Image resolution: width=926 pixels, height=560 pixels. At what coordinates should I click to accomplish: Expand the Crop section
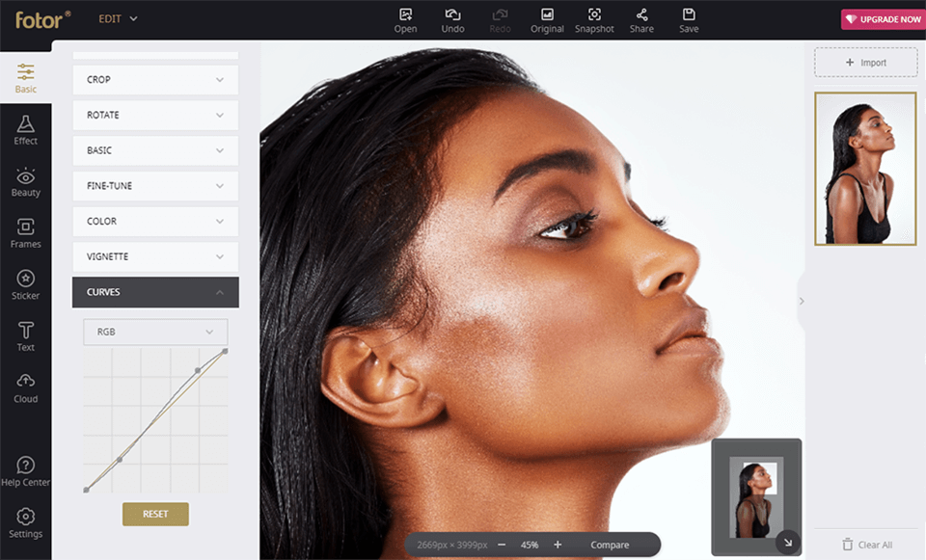[x=155, y=79]
